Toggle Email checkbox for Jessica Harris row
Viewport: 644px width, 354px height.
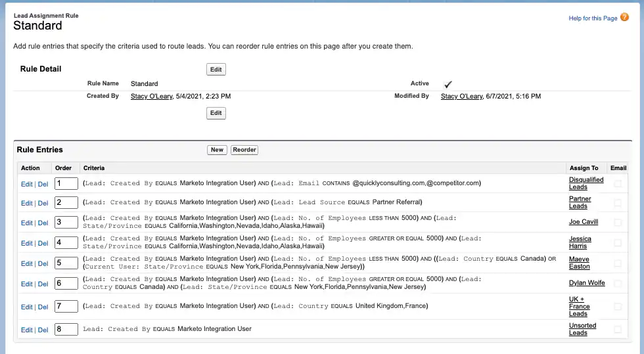point(617,243)
